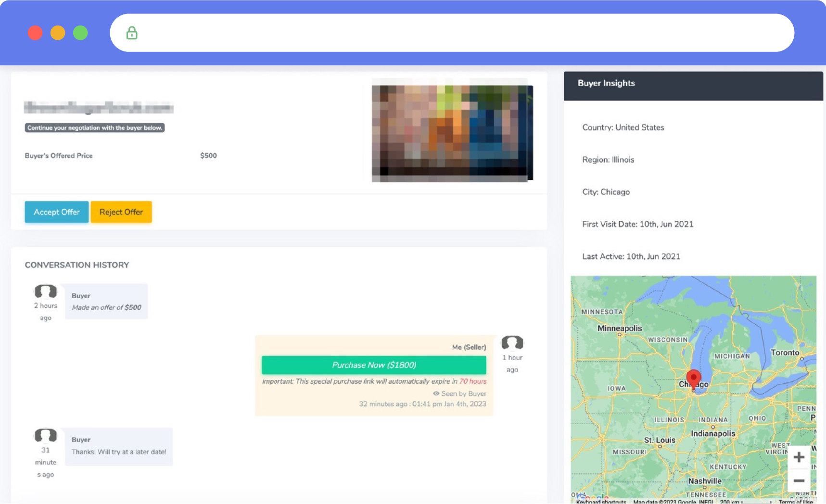Click the red Chicago map pin
826x504 pixels.
pos(693,379)
